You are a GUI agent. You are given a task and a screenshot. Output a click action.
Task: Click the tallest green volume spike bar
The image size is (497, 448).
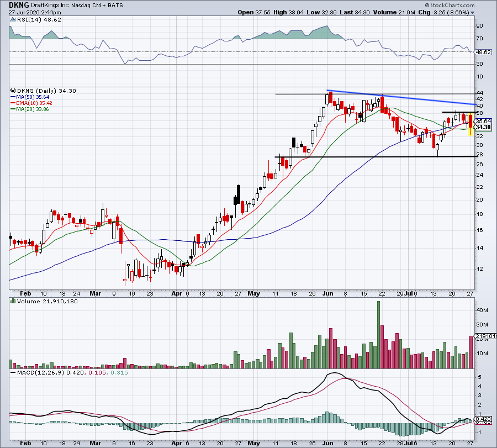(378, 335)
